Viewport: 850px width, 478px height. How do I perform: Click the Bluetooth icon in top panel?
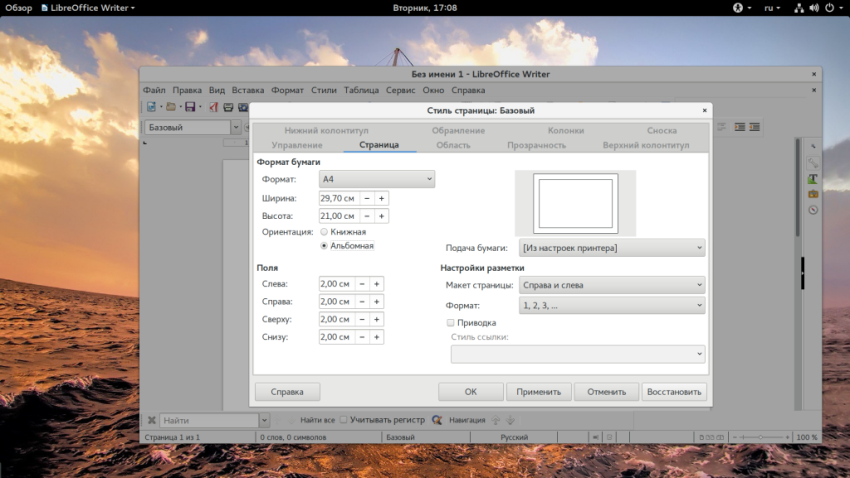(740, 8)
